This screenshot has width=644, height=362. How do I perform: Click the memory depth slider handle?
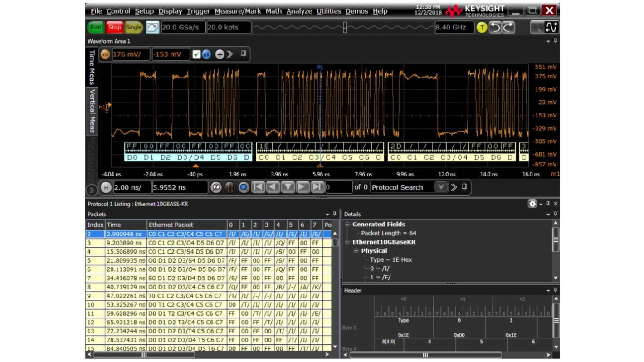(345, 27)
